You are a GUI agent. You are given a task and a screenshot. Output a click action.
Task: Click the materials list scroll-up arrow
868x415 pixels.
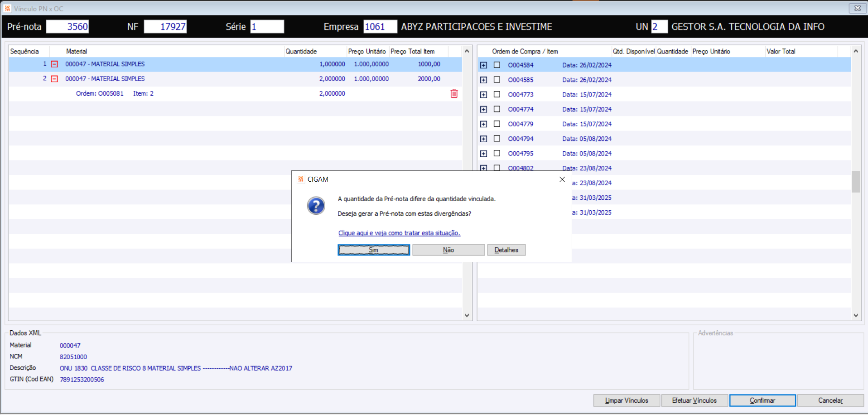pyautogui.click(x=467, y=51)
